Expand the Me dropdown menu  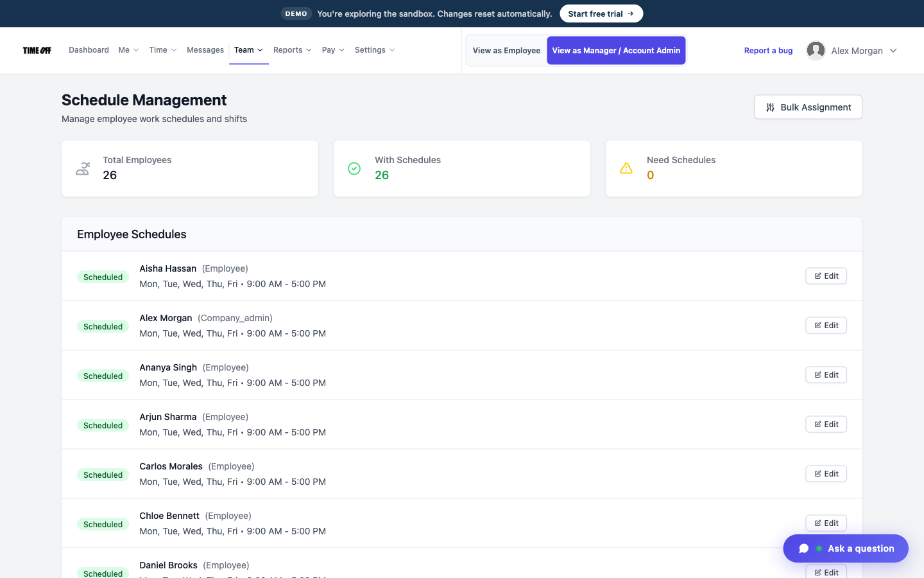tap(128, 50)
